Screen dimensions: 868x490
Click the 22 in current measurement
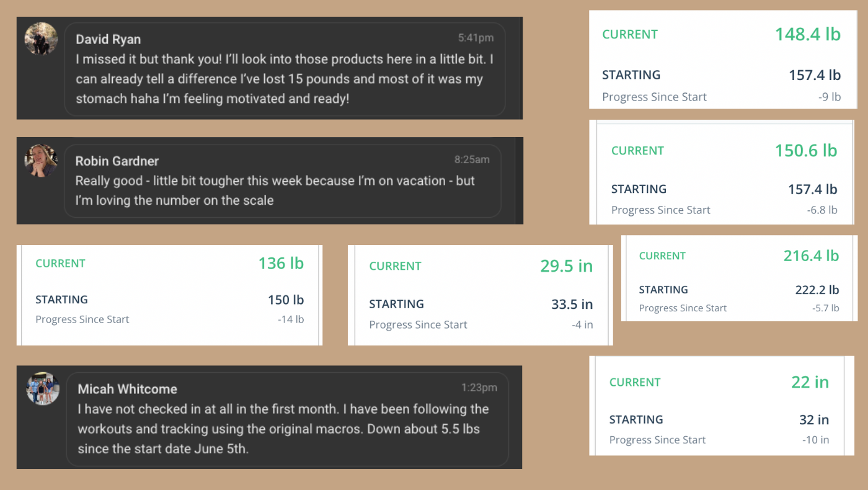(810, 382)
